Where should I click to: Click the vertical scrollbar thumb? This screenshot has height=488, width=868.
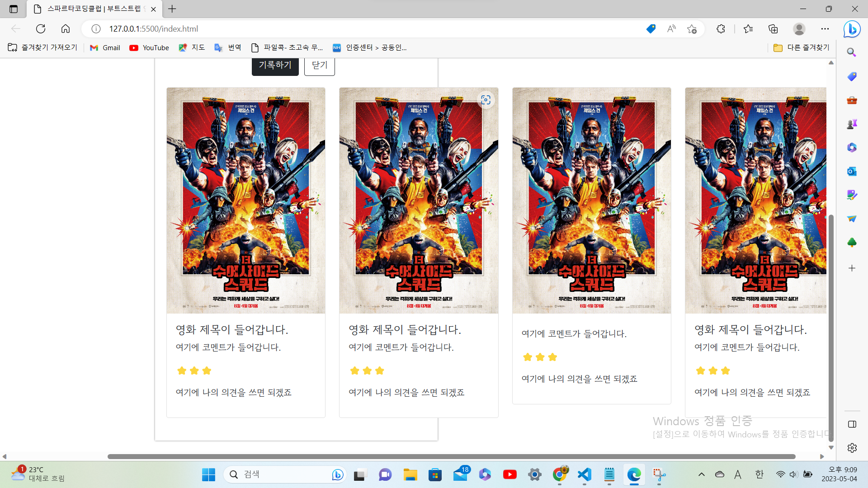[831, 328]
